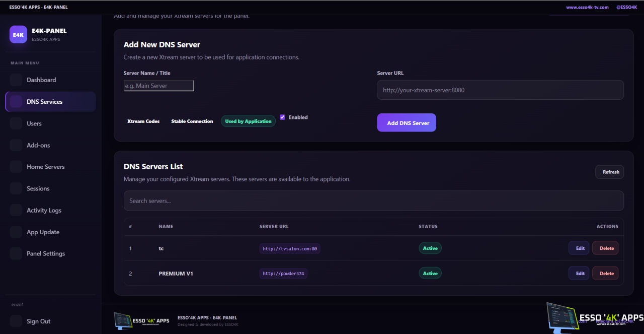Viewport: 644px width, 334px height.
Task: Click the icon box beside Sign Out
Action: click(x=16, y=321)
